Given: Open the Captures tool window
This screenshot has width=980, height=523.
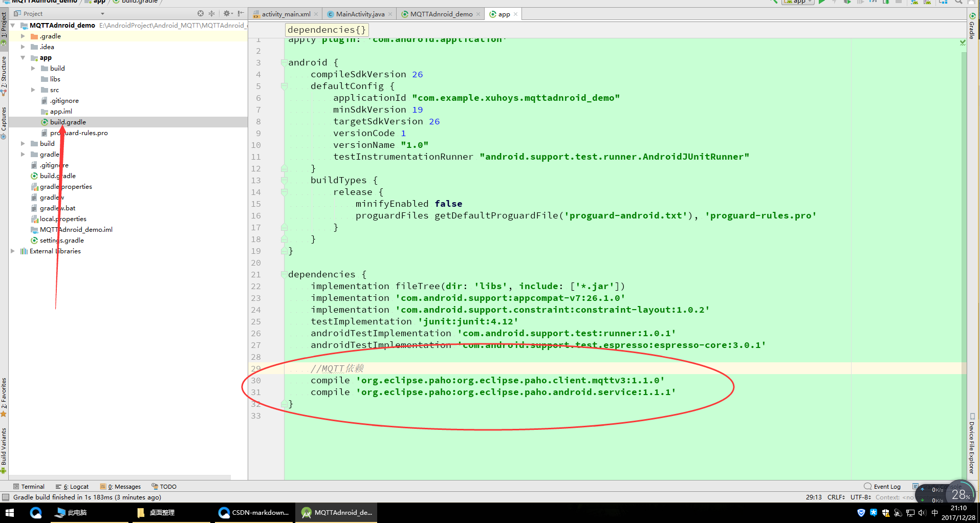Looking at the screenshot, I should point(4,123).
